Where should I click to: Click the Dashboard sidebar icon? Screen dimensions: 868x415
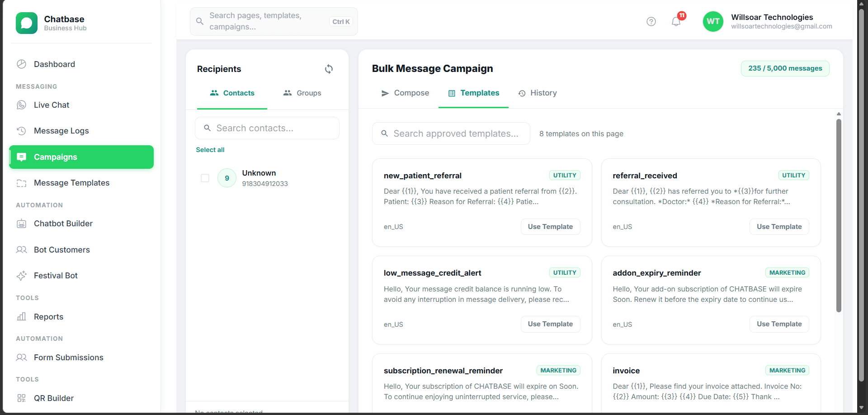pos(21,64)
